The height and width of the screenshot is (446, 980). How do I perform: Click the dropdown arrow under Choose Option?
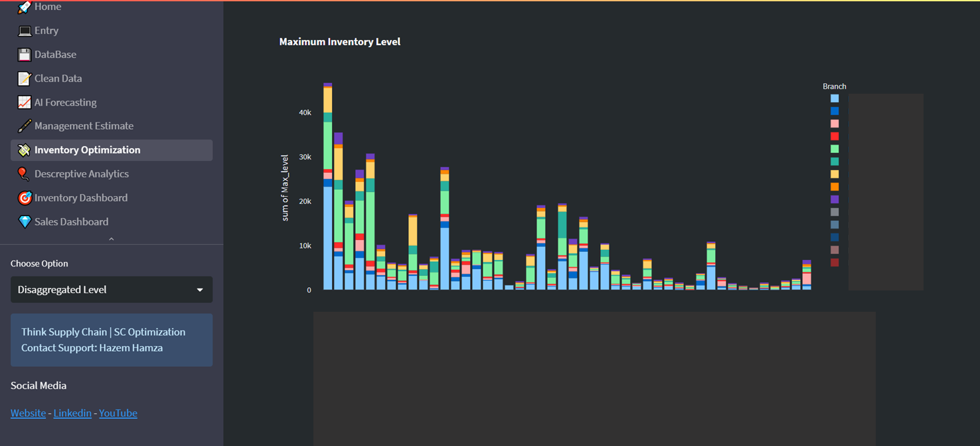tap(200, 290)
